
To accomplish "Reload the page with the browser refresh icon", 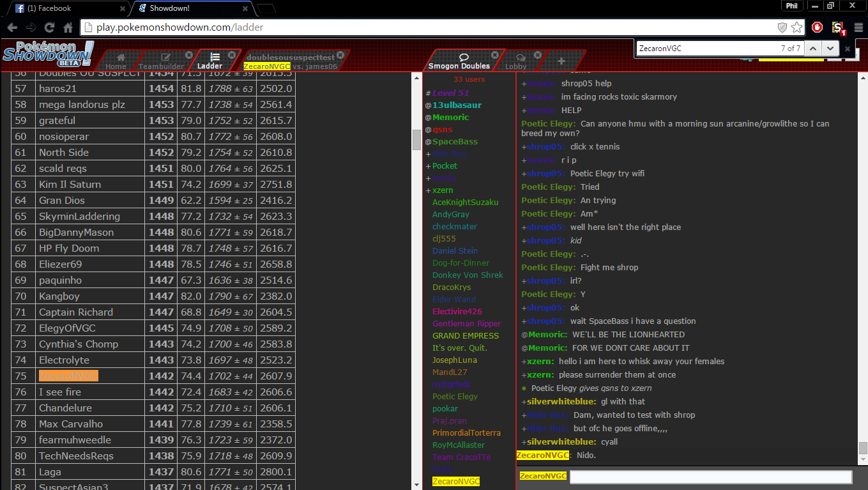I will click(49, 27).
